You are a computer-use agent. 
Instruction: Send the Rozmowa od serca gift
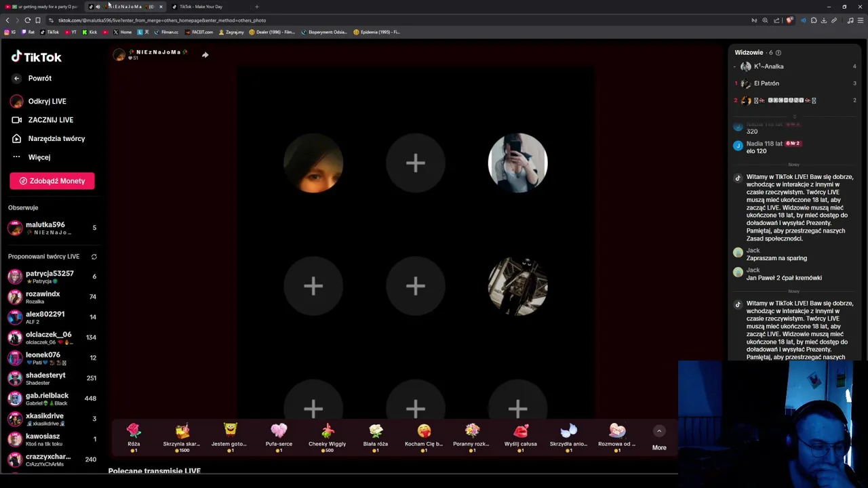pos(617,437)
